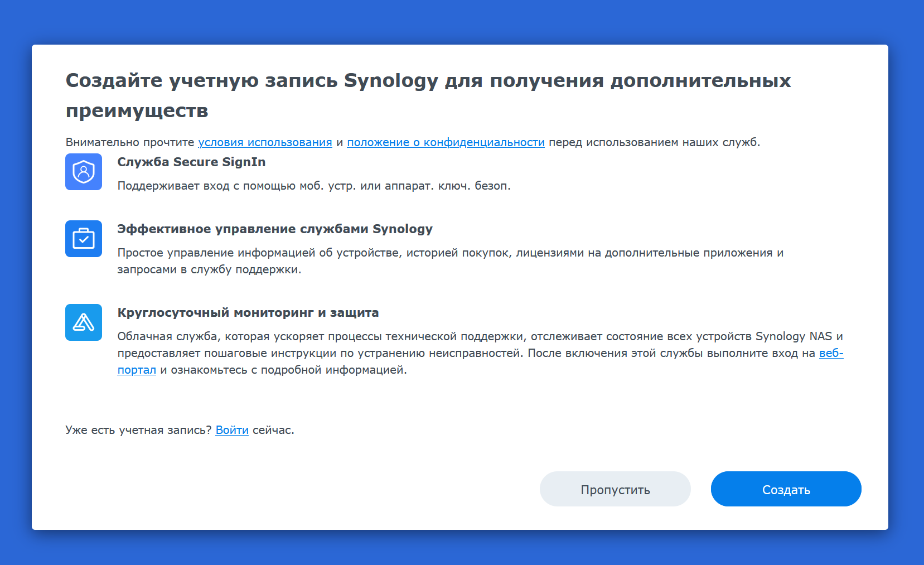Click the 'Внимательно прочтите' intro text
The image size is (924, 565).
pos(130,142)
